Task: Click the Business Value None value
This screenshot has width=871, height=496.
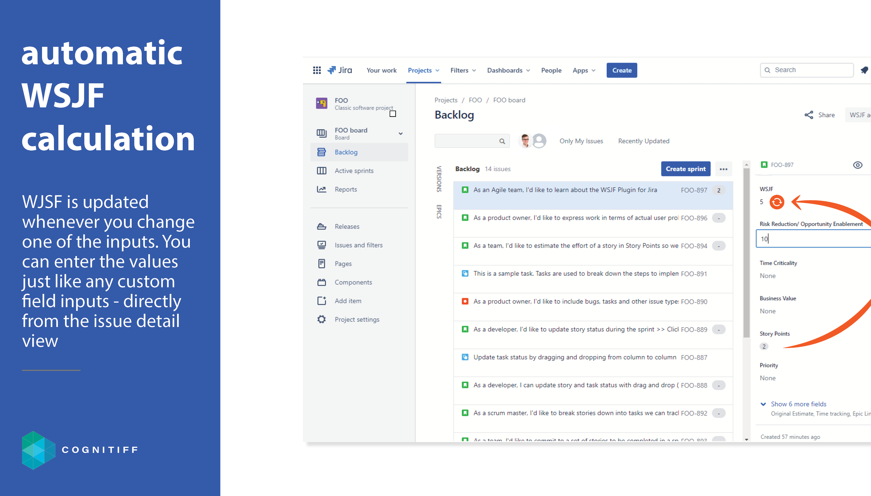Action: (x=768, y=312)
